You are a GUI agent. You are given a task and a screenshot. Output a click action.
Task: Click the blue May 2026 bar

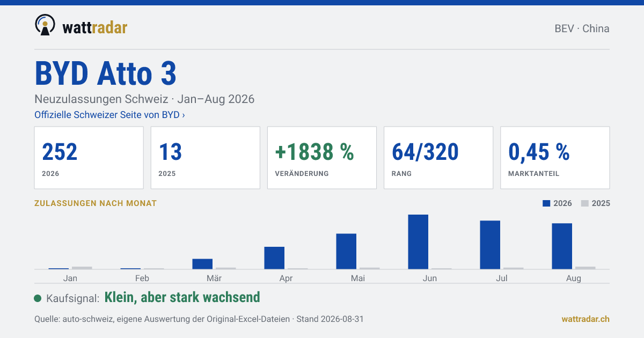pos(346,252)
